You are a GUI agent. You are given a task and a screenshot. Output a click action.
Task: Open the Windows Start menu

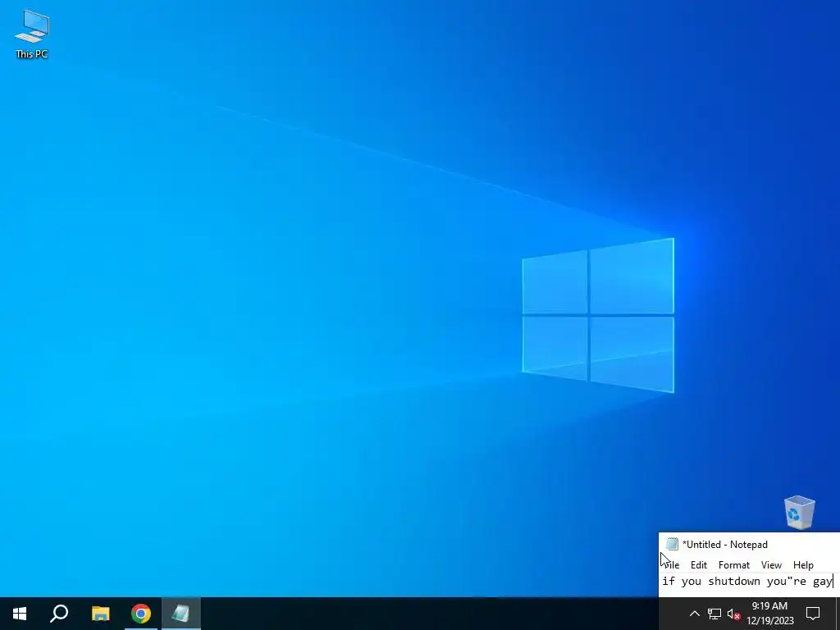point(20,614)
